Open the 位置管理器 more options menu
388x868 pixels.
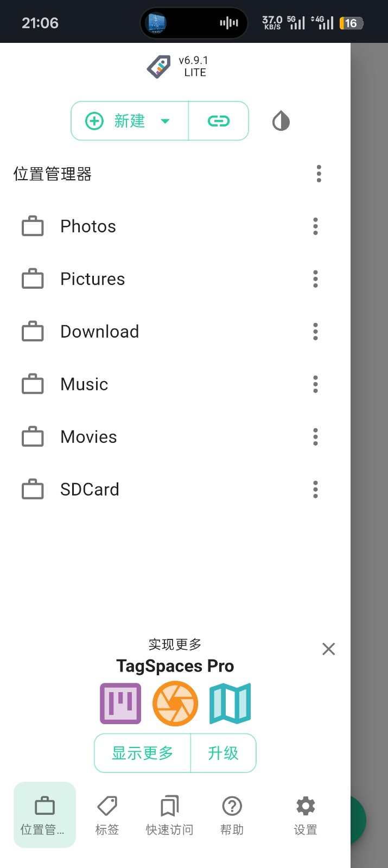pos(319,174)
